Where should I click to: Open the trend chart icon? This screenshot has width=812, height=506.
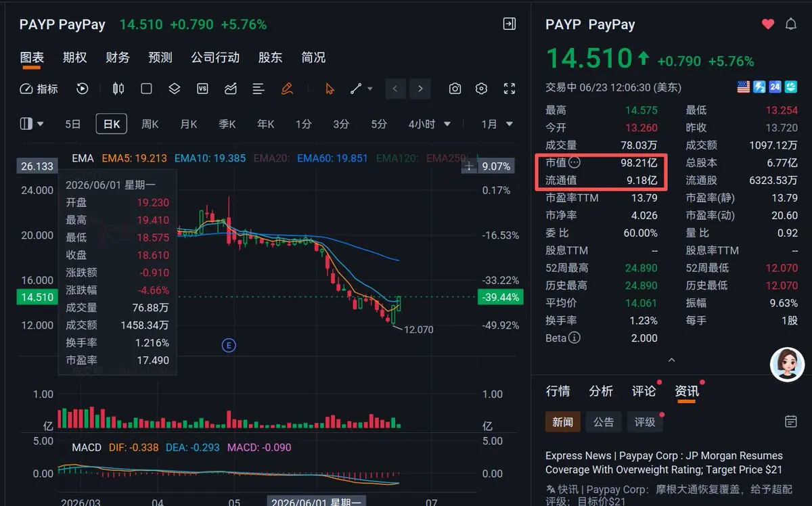pyautogui.click(x=230, y=89)
